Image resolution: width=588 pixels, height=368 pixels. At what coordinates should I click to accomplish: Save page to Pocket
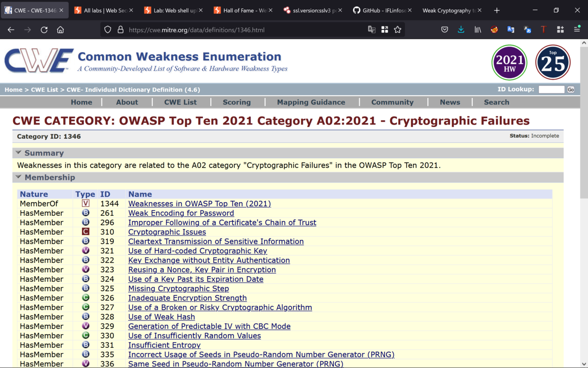[444, 30]
